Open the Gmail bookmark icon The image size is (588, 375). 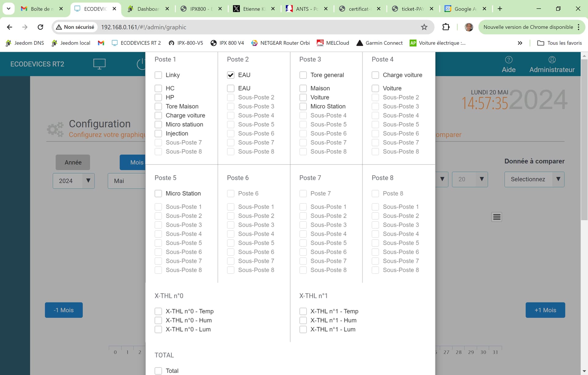[x=101, y=43]
